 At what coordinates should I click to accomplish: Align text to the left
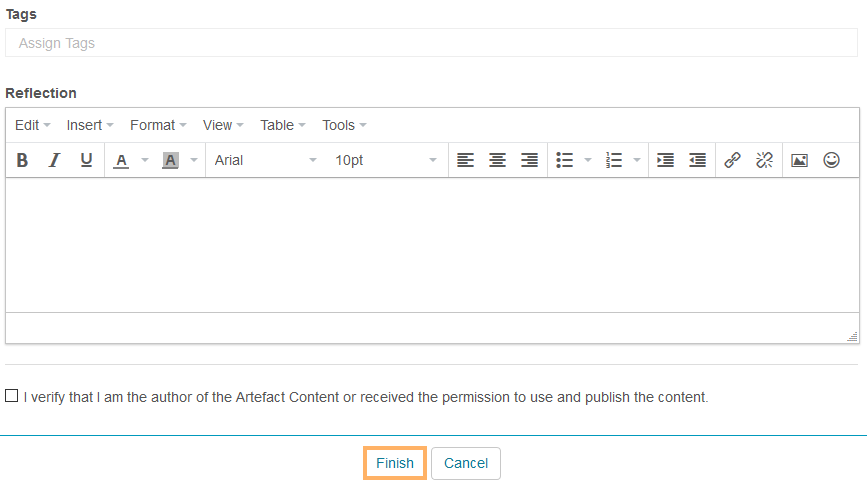tap(465, 160)
